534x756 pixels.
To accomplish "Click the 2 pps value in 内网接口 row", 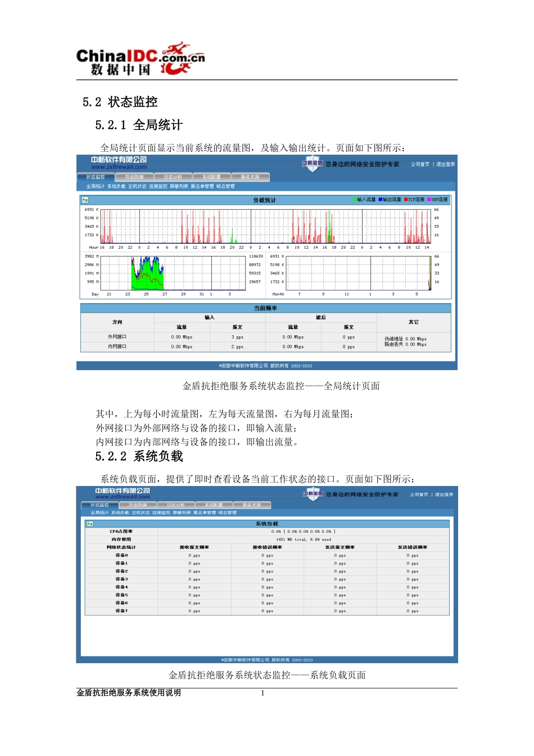I will coord(237,346).
